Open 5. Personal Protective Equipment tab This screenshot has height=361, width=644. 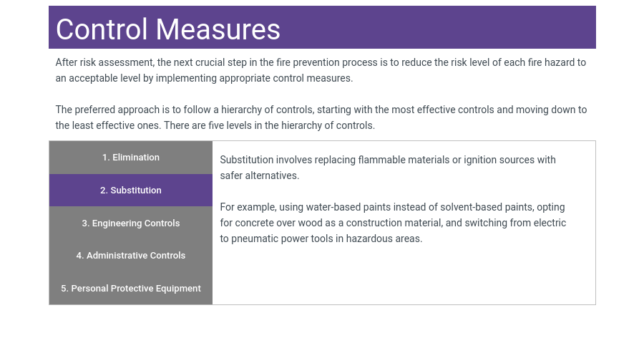click(131, 289)
